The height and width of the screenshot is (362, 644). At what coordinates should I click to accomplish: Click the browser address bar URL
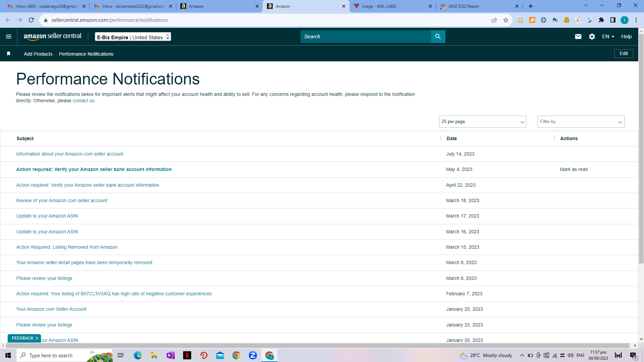pyautogui.click(x=110, y=20)
